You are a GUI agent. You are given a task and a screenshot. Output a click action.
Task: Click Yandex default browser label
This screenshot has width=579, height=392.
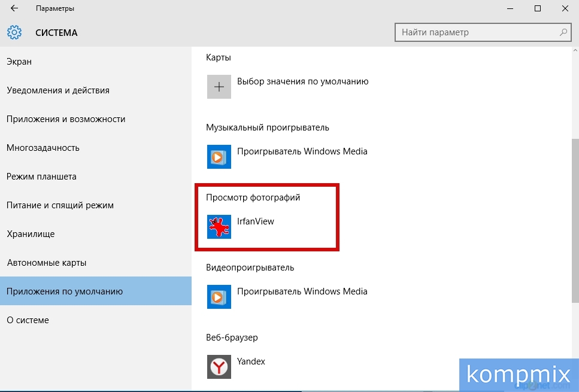coord(251,361)
